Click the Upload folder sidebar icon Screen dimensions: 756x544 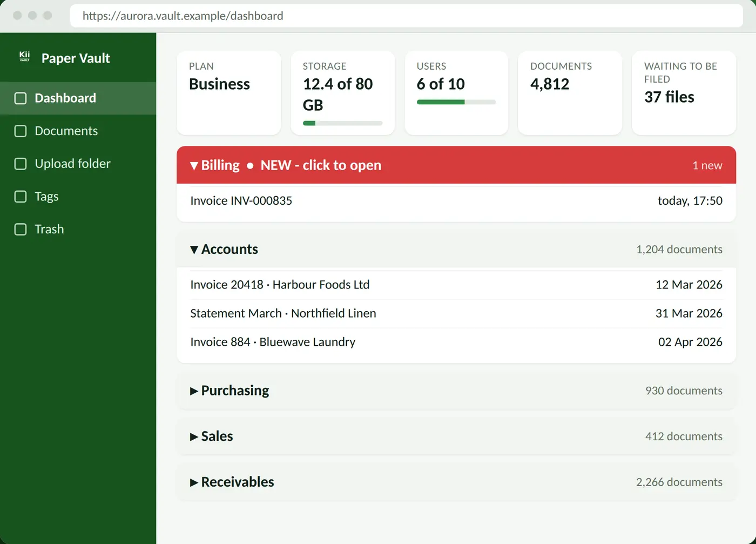coord(21,164)
